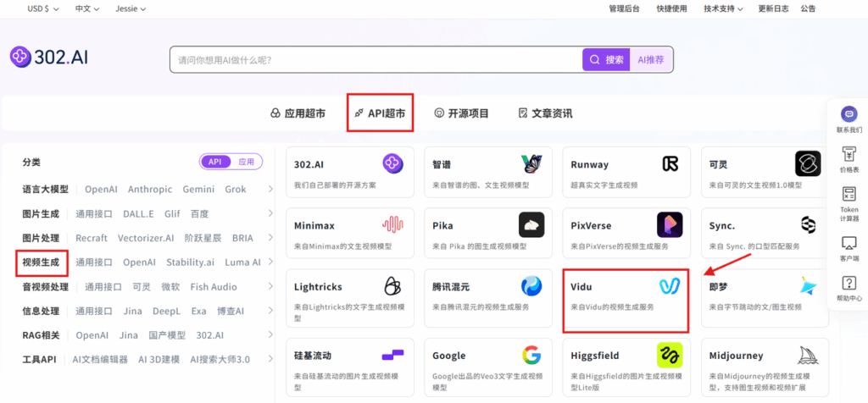Click the AI推荐 button
The width and height of the screenshot is (868, 403).
click(651, 60)
